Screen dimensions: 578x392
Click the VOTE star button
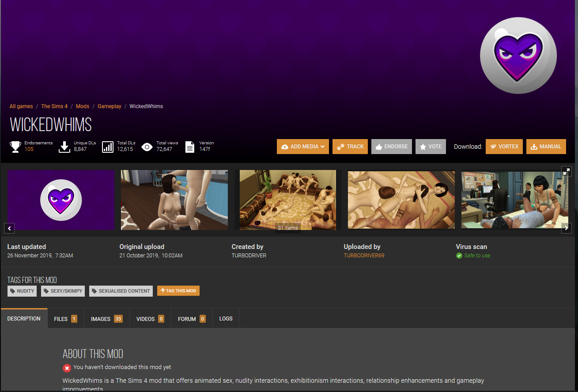click(431, 147)
